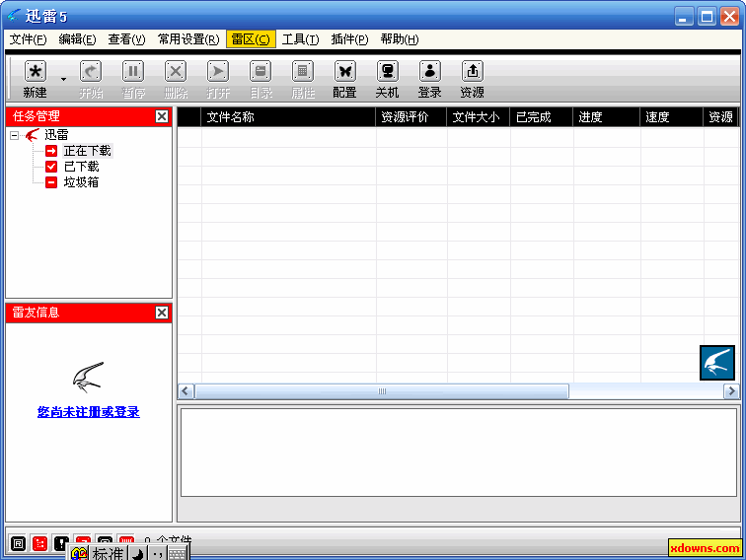Click scroll left arrow of task list
This screenshot has height=560, width=746.
pos(186,391)
